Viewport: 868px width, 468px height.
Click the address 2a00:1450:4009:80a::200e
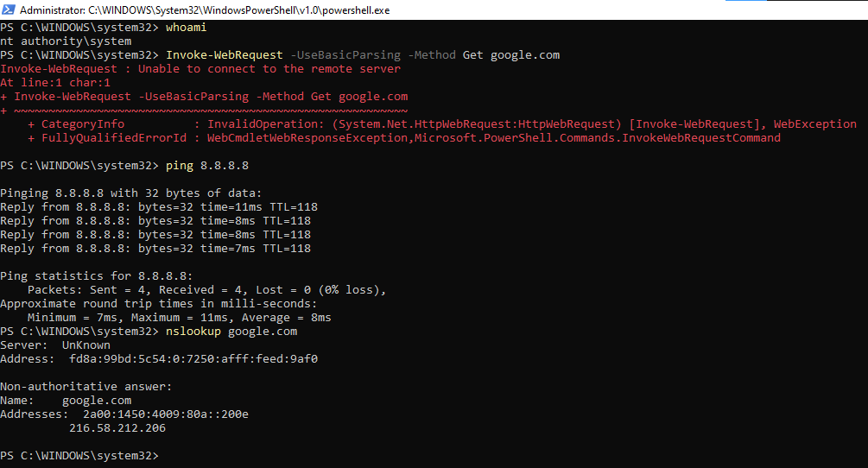tap(166, 414)
